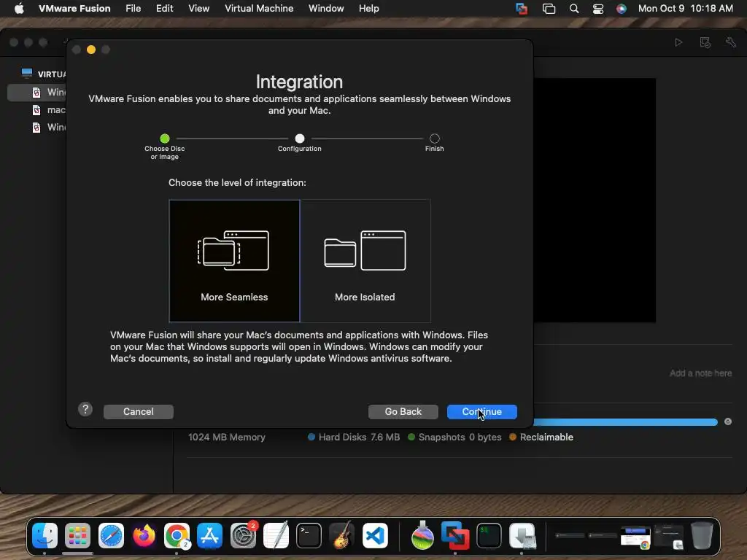Open Terminal from the Dock
Viewport: 747px width, 560px height.
pyautogui.click(x=309, y=536)
